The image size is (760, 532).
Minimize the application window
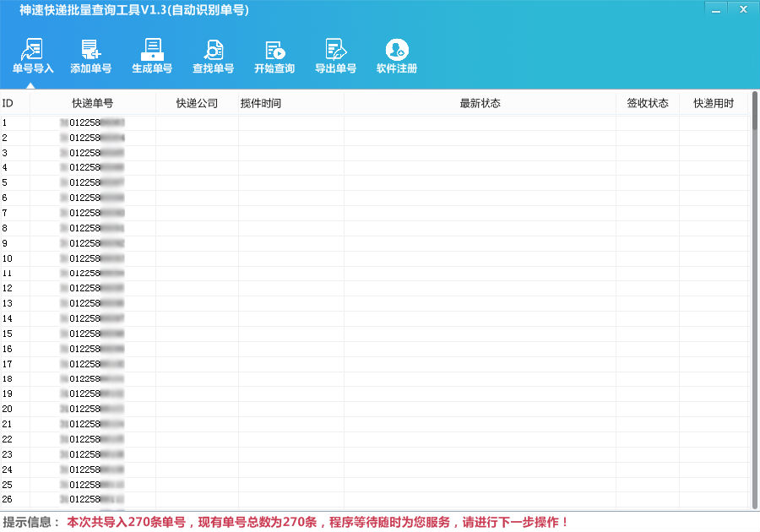point(716,9)
